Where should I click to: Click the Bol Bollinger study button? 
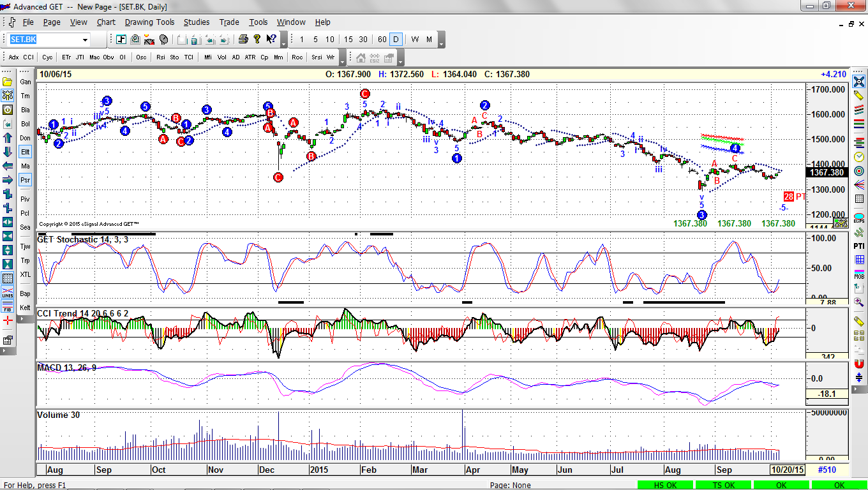[26, 124]
